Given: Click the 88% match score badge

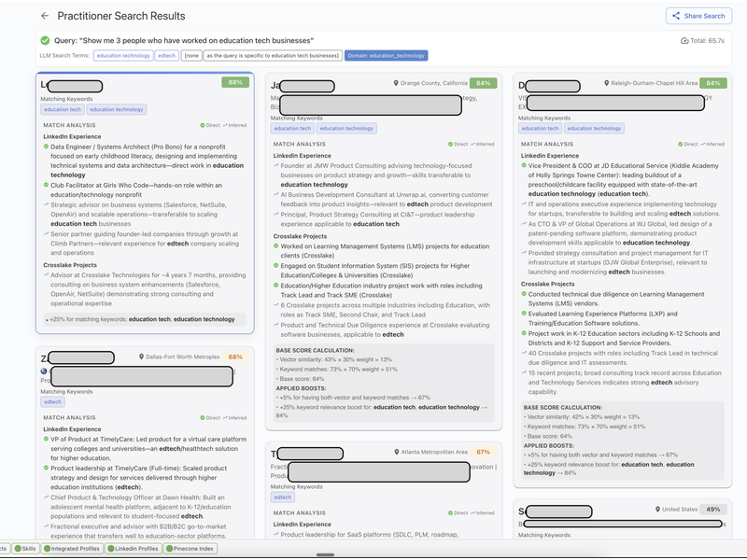Looking at the screenshot, I should (x=237, y=82).
